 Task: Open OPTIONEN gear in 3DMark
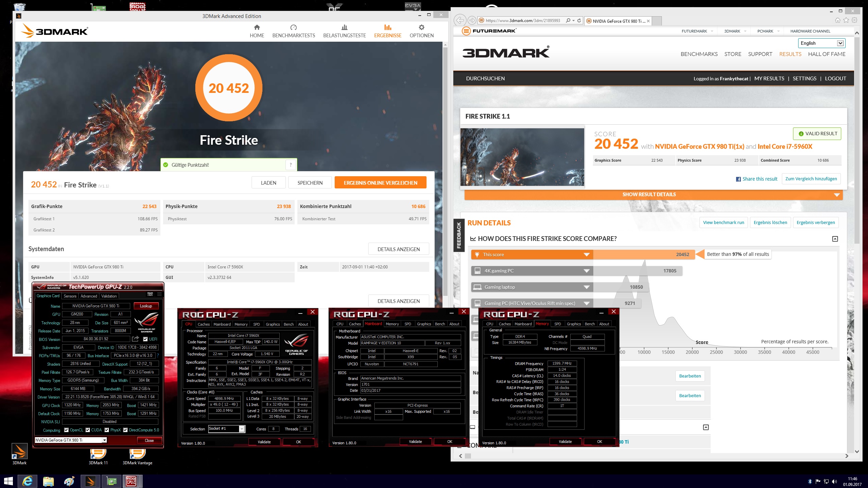tap(421, 31)
